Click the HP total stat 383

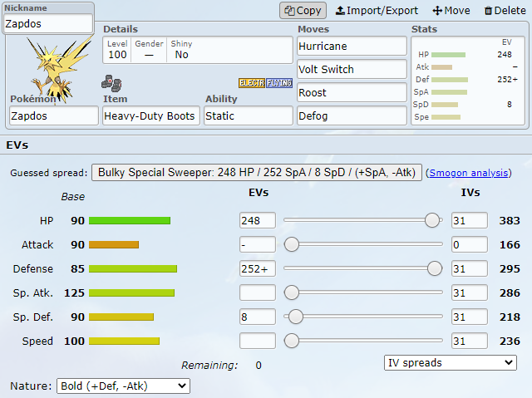click(510, 221)
